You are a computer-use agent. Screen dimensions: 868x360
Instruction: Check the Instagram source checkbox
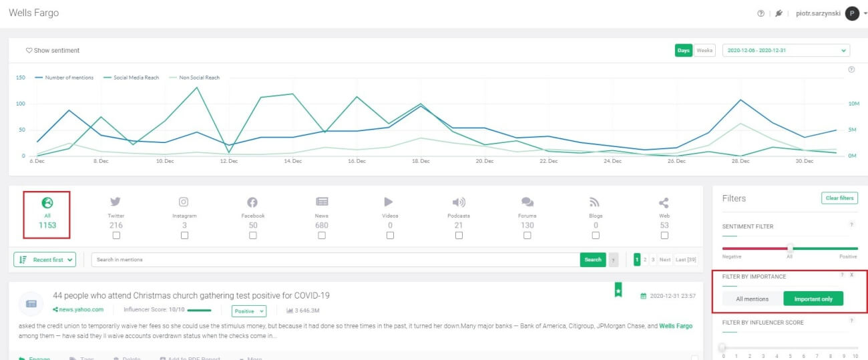coord(184,235)
